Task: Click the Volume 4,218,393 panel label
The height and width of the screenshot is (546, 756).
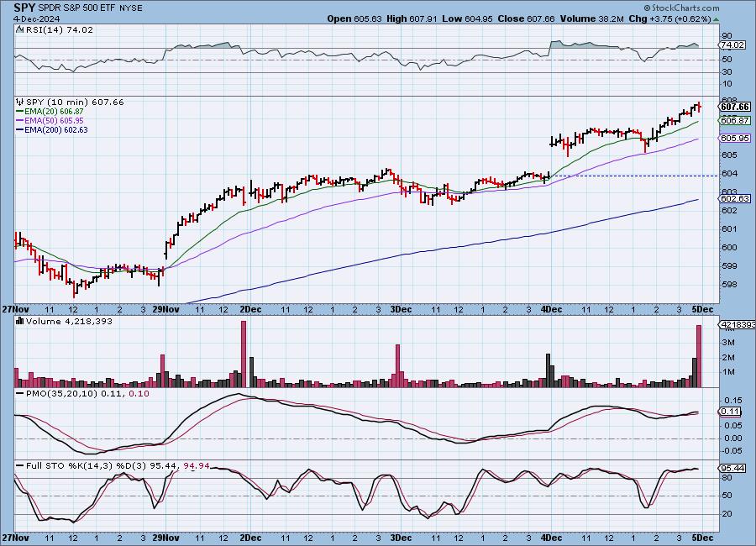Action: pos(69,321)
